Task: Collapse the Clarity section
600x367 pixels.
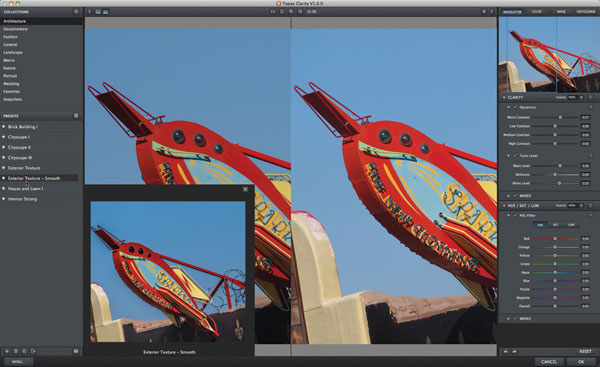Action: [504, 98]
